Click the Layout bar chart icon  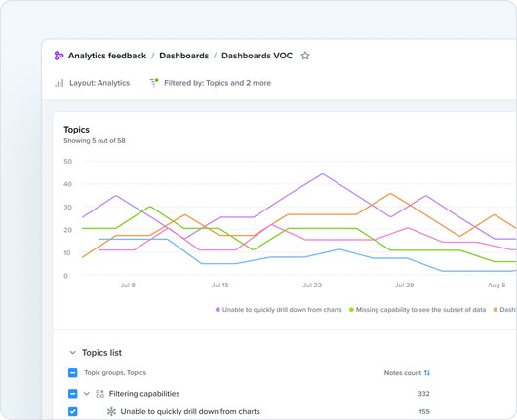(60, 83)
